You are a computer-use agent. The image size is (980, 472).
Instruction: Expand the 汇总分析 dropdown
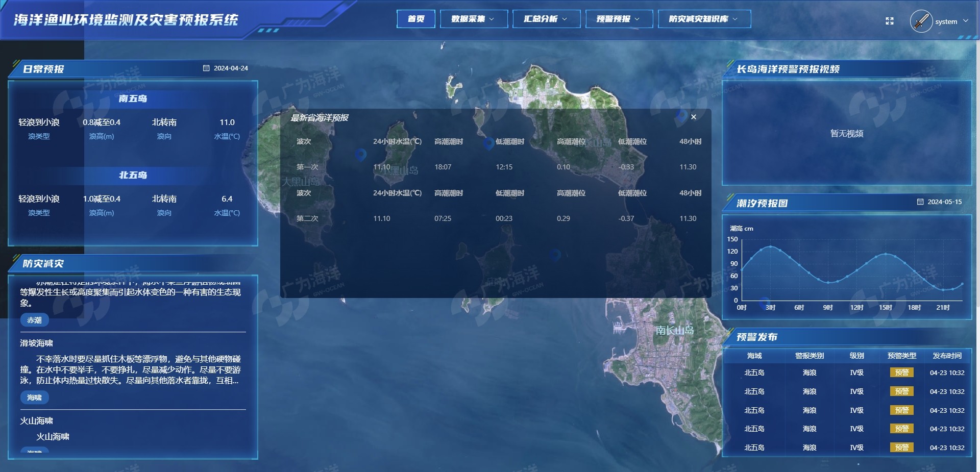tap(546, 19)
